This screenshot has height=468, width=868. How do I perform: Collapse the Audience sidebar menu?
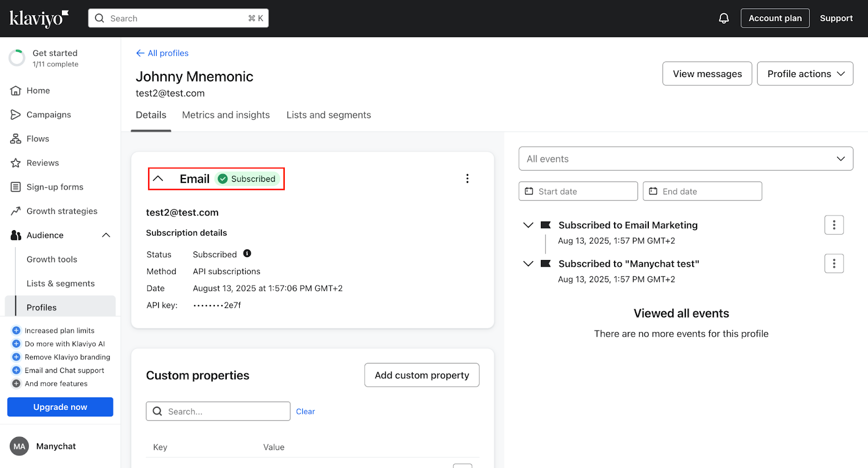[106, 235]
